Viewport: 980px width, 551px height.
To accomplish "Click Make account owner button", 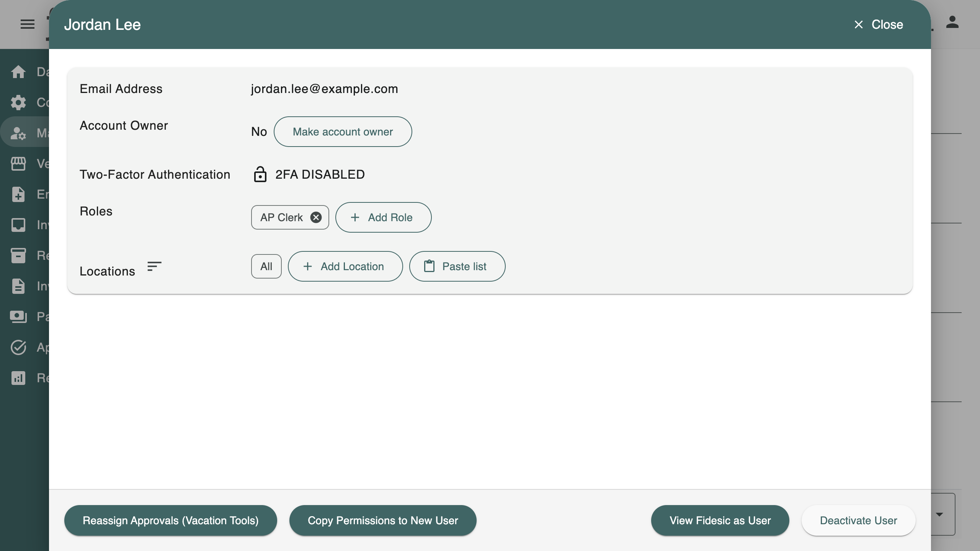I will click(x=343, y=132).
